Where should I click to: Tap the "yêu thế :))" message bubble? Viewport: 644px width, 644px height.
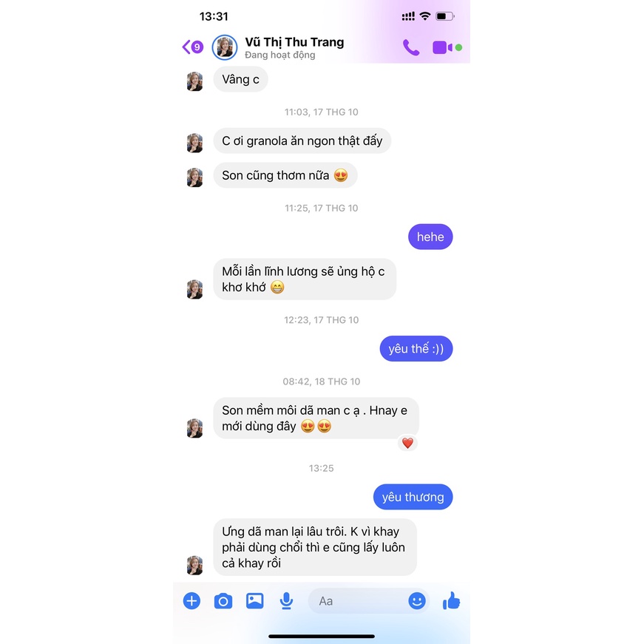pos(416,349)
